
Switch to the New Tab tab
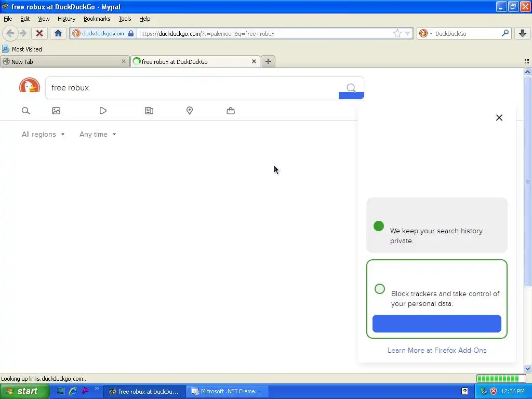[64, 61]
